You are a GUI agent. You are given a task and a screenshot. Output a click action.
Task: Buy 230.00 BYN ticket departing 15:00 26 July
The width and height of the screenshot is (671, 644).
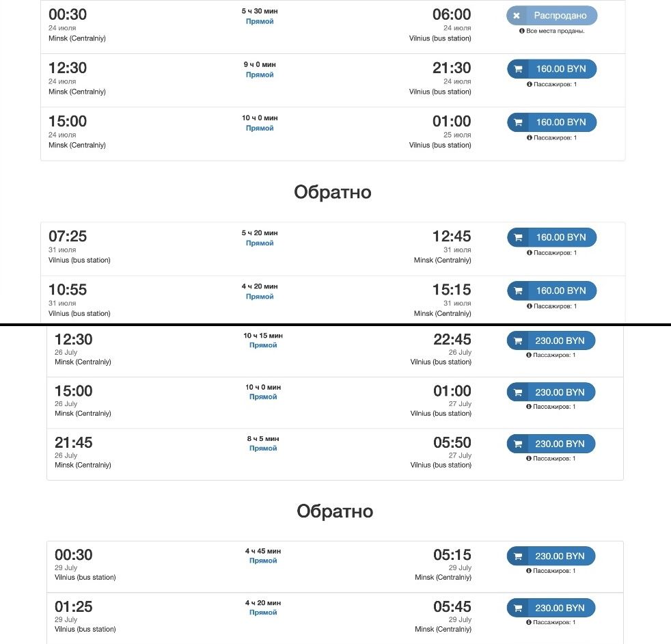[x=551, y=392]
